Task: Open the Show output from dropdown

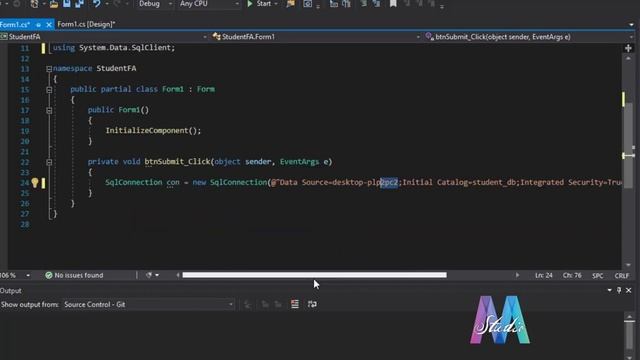Action: click(148, 304)
